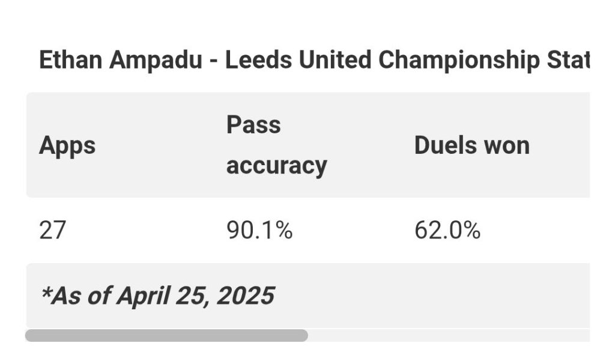The height and width of the screenshot is (364, 615).
Task: Click the empty scrollbar track to the right
Action: click(449, 336)
